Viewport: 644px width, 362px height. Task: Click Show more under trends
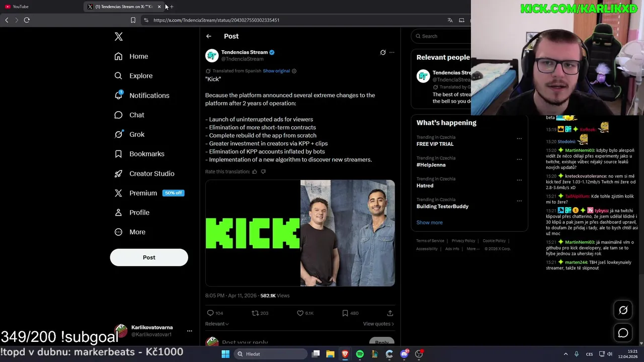429,222
